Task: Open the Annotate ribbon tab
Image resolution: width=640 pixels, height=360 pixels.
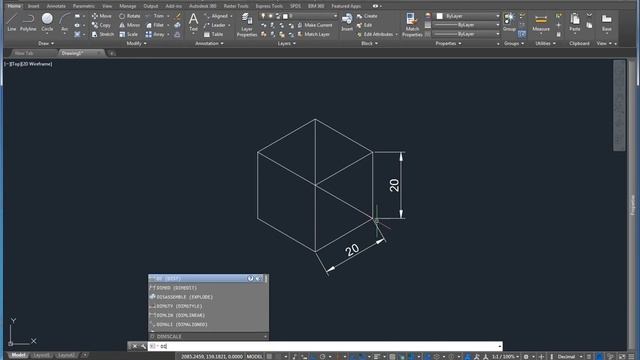Action: point(56,6)
